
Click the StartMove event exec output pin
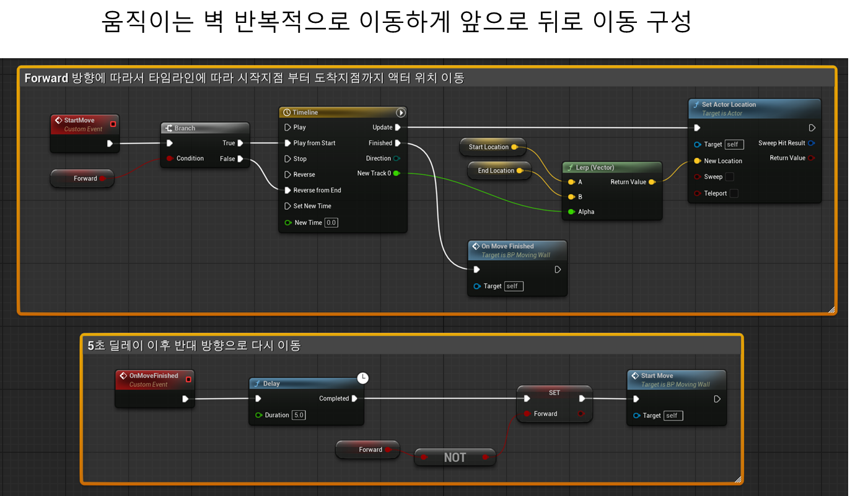pyautogui.click(x=110, y=144)
